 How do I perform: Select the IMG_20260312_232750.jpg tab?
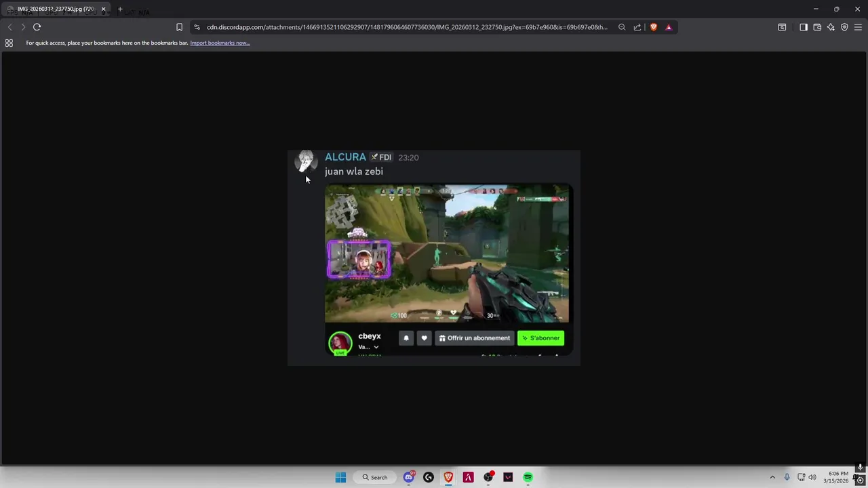tap(56, 9)
